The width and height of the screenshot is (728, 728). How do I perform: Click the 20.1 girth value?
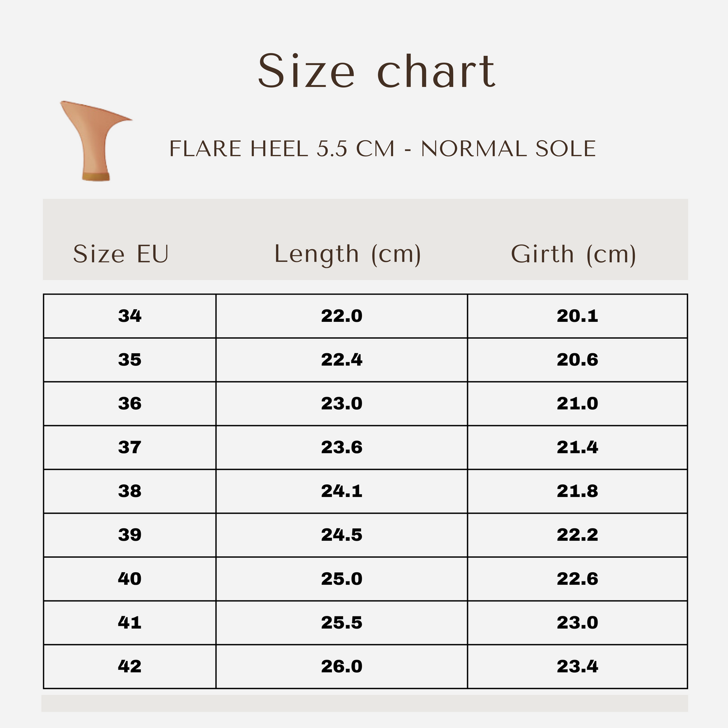577,316
